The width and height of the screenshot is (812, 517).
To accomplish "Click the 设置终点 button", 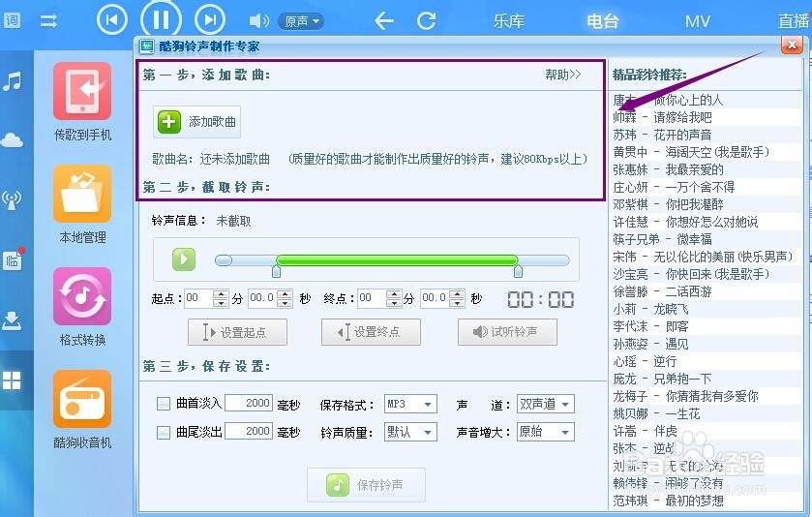I will pyautogui.click(x=371, y=332).
